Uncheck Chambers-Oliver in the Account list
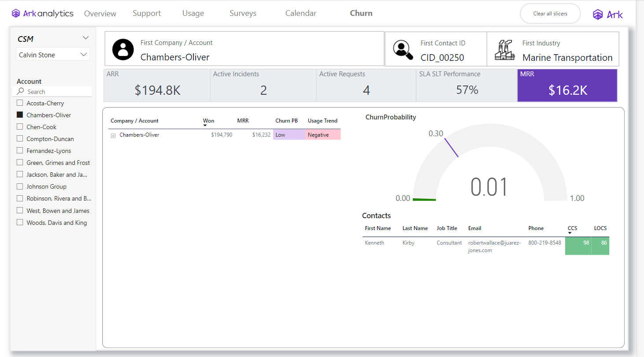Viewport: 644px width, 357px height. (x=19, y=115)
